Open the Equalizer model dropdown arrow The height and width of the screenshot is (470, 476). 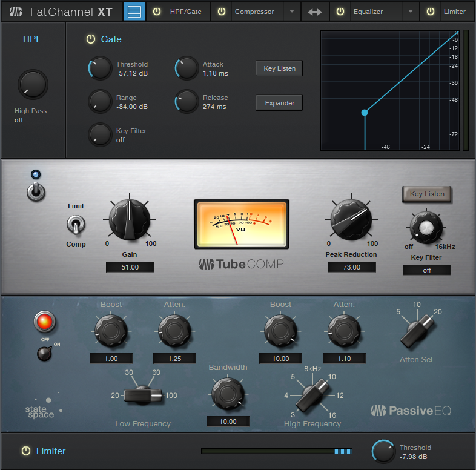pos(411,12)
